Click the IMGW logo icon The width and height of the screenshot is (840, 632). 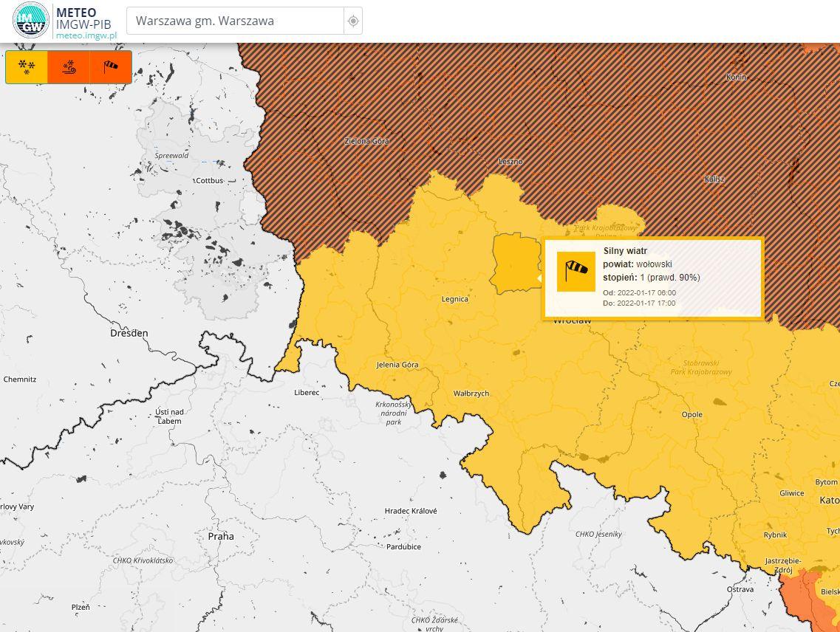30,20
